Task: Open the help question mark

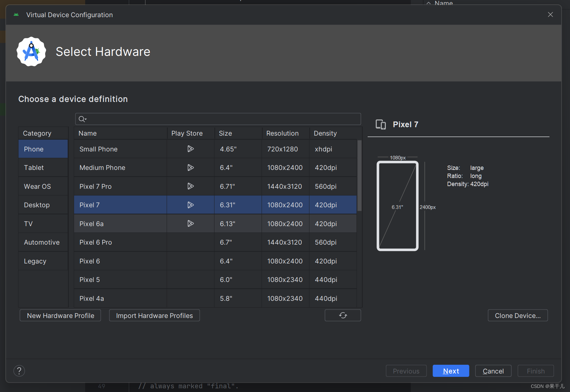Action: click(x=19, y=371)
